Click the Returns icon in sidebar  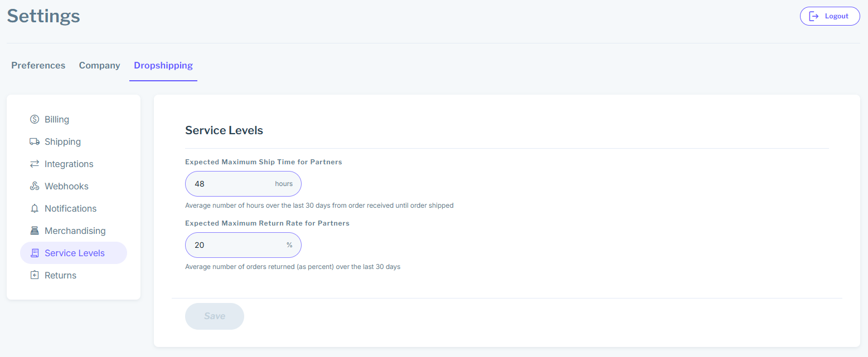pos(35,275)
